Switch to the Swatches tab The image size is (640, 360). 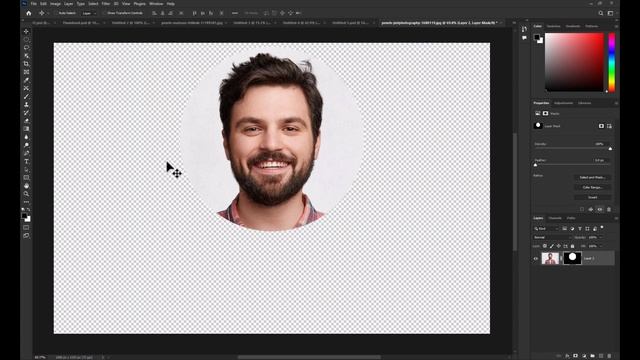(553, 26)
